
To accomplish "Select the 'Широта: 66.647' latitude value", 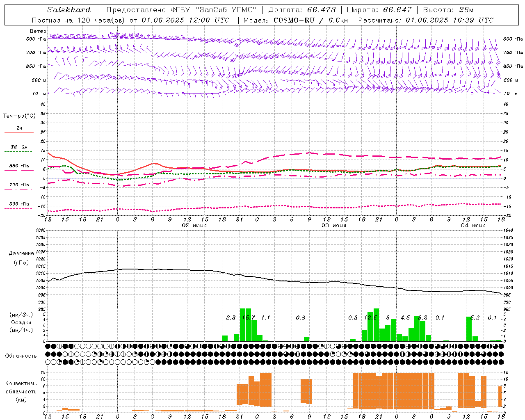I will pyautogui.click(x=379, y=9).
